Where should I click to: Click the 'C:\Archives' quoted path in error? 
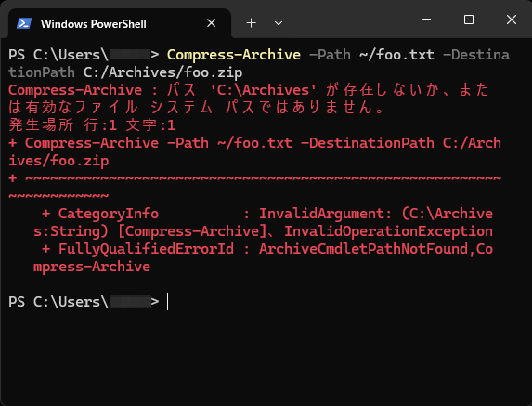pyautogui.click(x=264, y=90)
